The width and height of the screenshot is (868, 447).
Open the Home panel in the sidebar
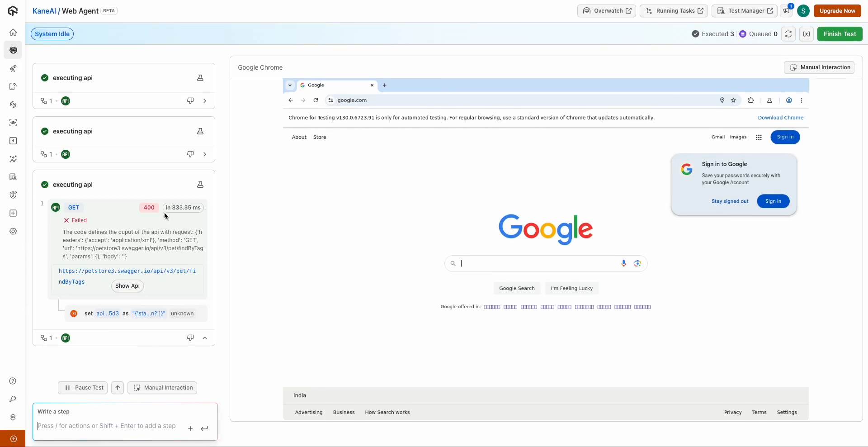point(13,32)
